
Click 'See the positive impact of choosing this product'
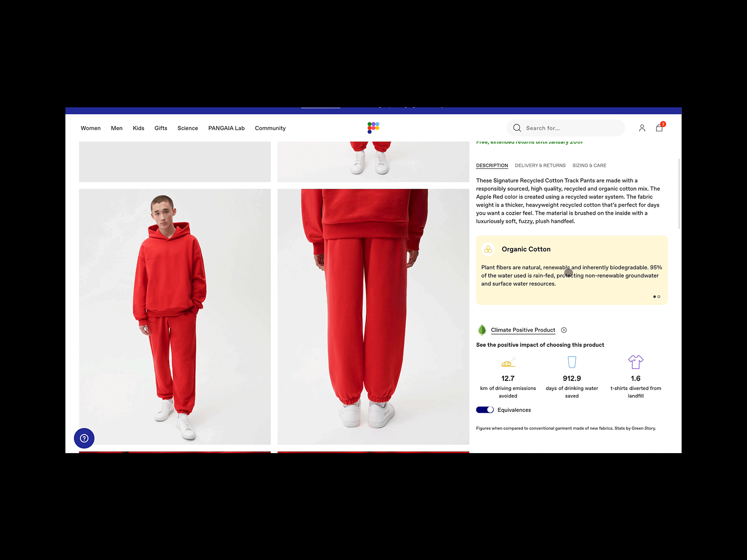540,345
